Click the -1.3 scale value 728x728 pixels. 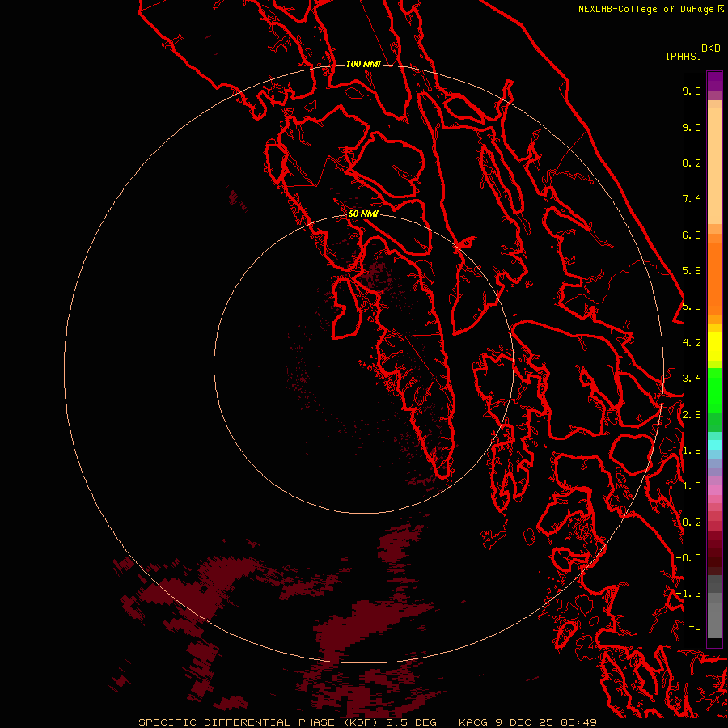point(688,594)
